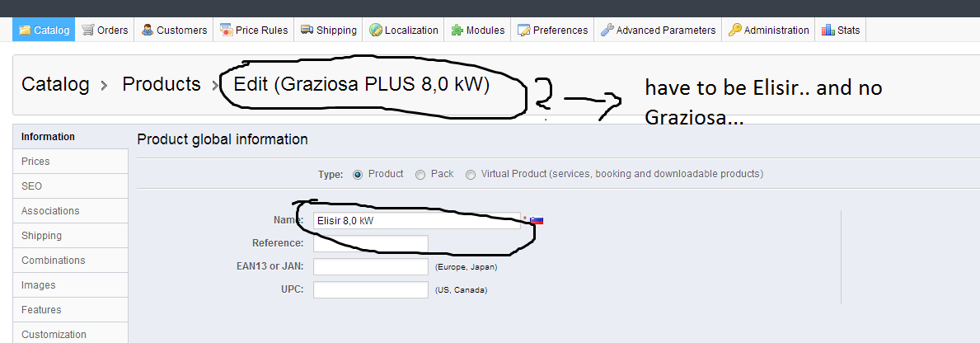
Task: Switch to the Information tab
Action: click(x=70, y=137)
